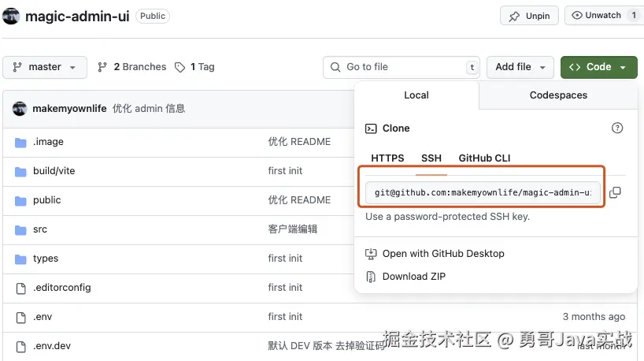View the 2 Branches link
Viewport: 644px width, 361px height.
(x=131, y=67)
